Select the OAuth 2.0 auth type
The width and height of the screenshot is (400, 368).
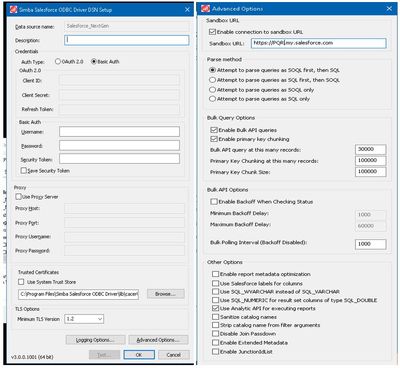click(x=58, y=61)
